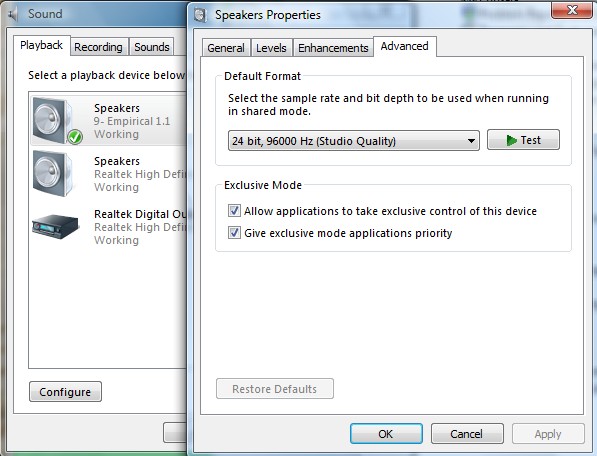Click the Configure button
This screenshot has width=597, height=456.
point(65,392)
